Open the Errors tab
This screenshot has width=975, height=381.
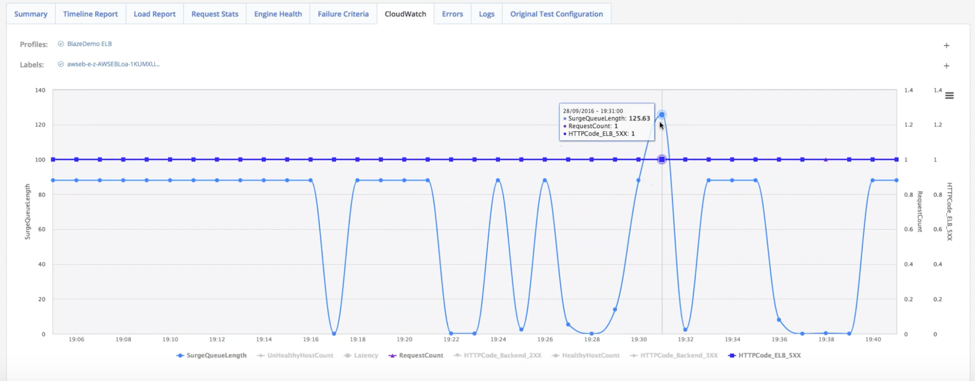[453, 14]
